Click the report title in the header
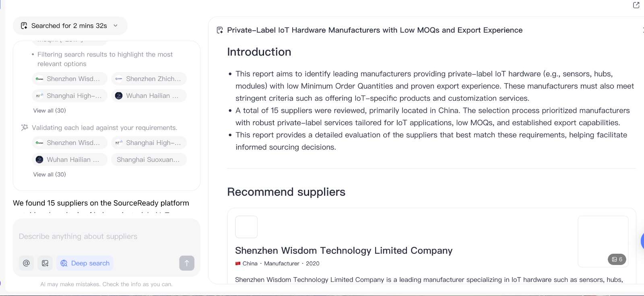 coord(374,30)
